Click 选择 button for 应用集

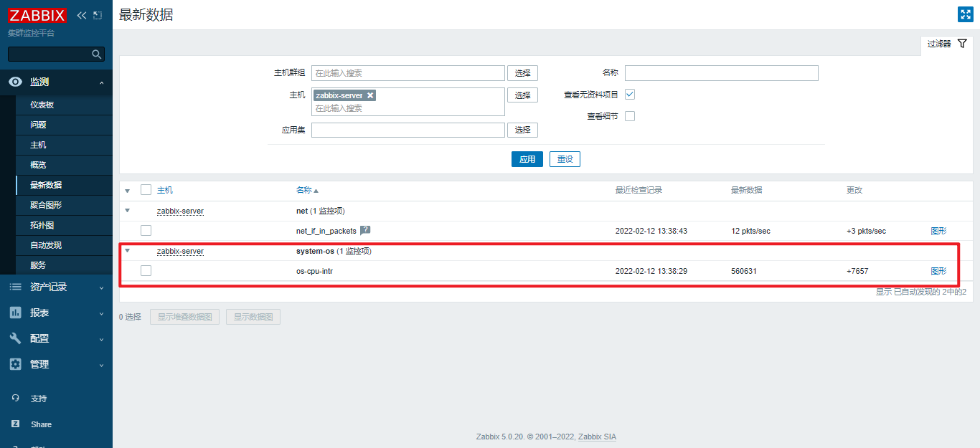coord(522,130)
